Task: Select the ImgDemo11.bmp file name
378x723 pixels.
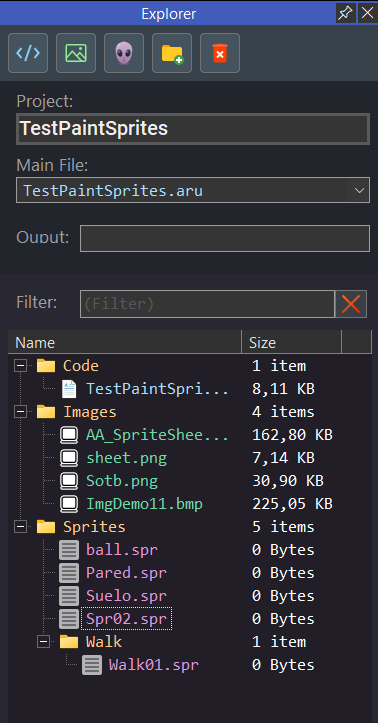Action: [144, 504]
